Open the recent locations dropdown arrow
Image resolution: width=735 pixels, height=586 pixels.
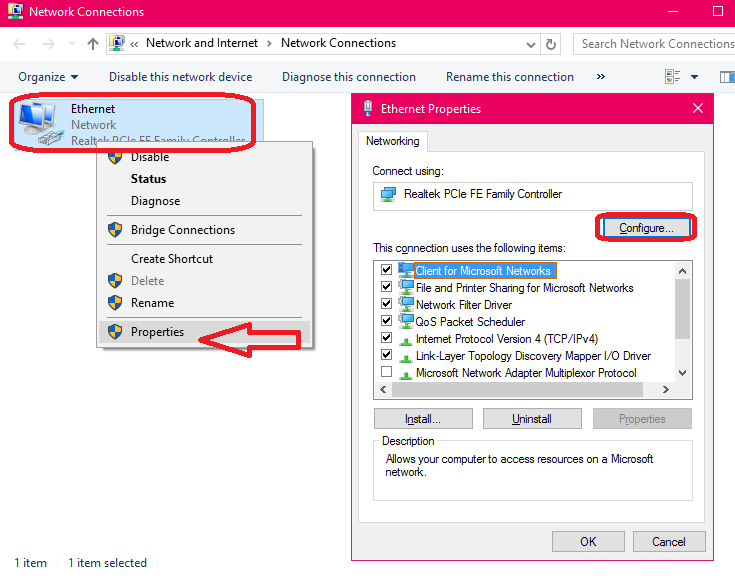[72, 44]
